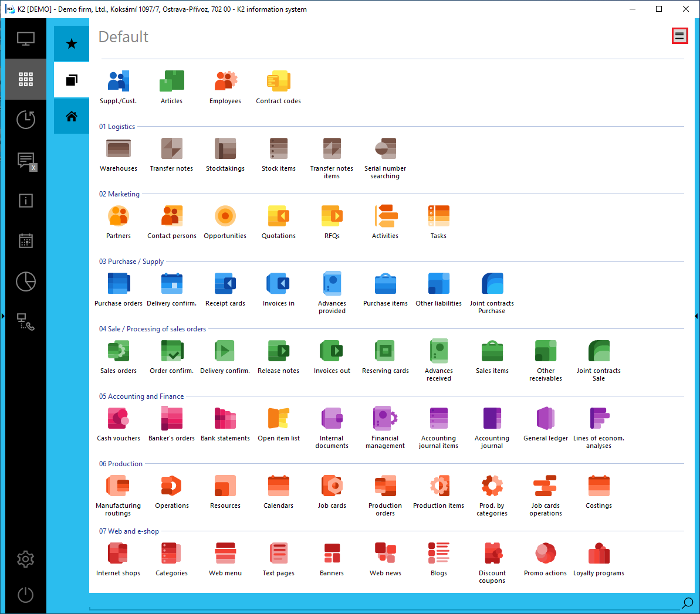The height and width of the screenshot is (614, 700).
Task: Switch to the Favorites star tab
Action: point(72,43)
